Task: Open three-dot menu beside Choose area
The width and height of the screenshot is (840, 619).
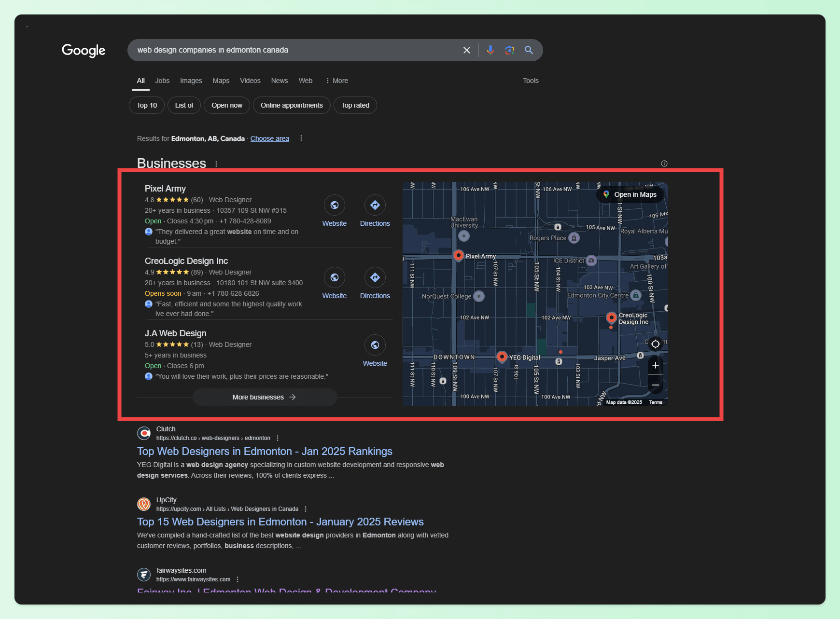Action: tap(301, 138)
